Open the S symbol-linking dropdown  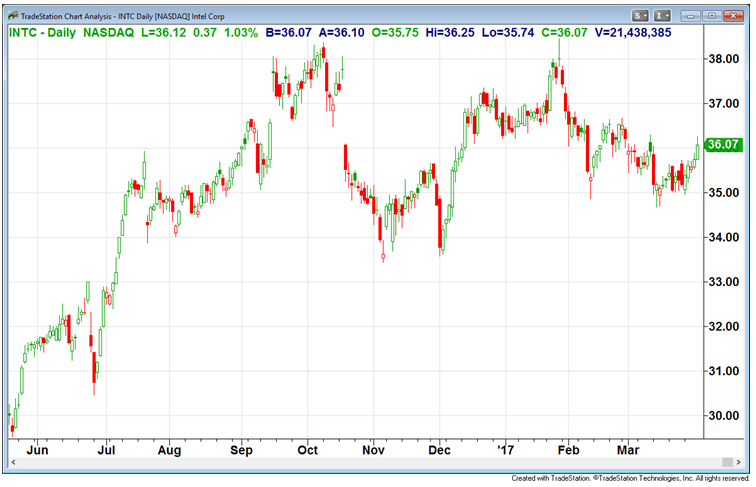[x=640, y=16]
